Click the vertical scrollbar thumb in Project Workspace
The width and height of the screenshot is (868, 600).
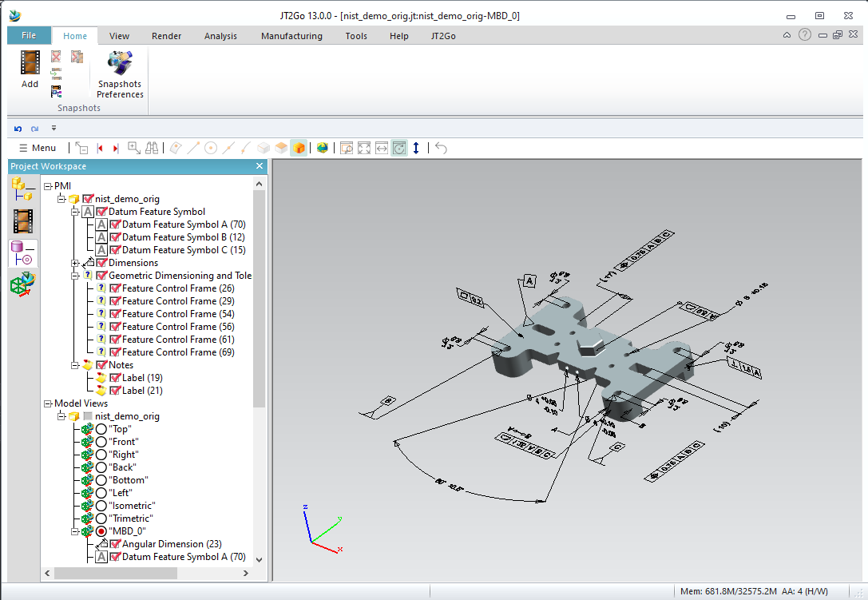(x=259, y=299)
